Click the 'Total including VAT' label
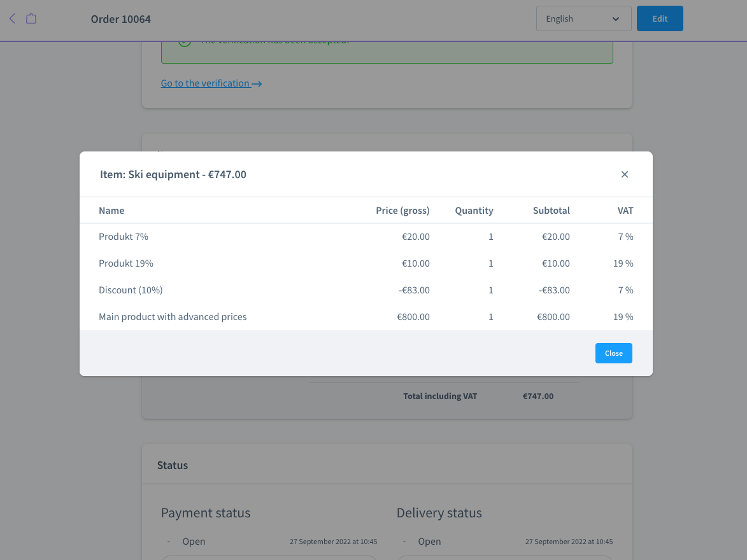 [x=440, y=396]
